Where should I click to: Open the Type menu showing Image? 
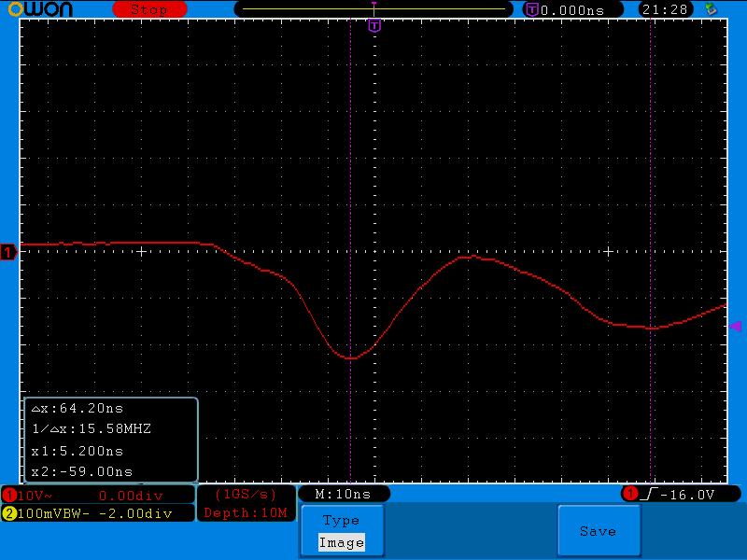click(341, 531)
